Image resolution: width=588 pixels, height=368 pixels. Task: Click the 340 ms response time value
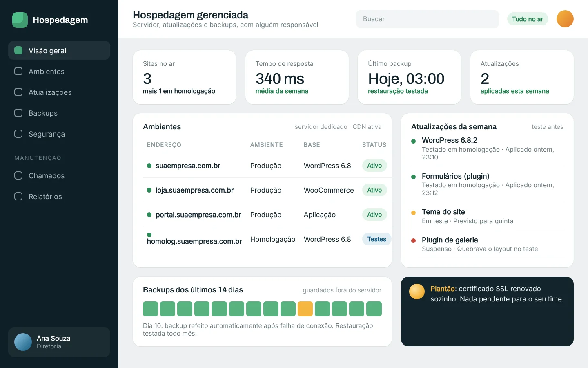[280, 79]
